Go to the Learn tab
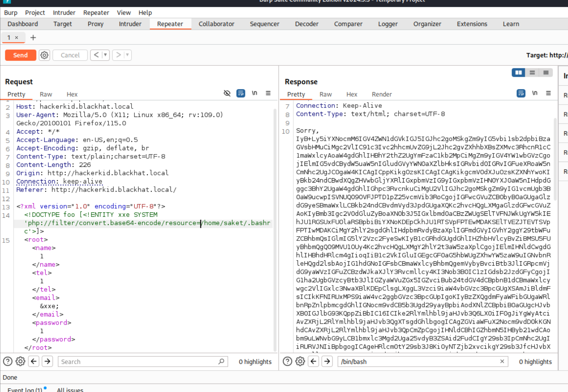The width and height of the screenshot is (568, 392). [x=511, y=24]
